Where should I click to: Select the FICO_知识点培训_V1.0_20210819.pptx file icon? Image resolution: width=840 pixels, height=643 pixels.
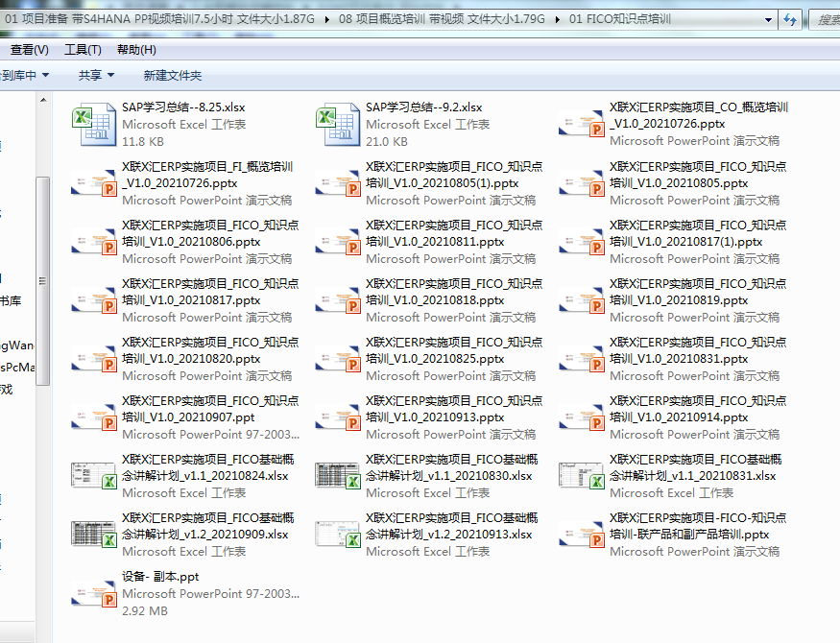(x=581, y=300)
